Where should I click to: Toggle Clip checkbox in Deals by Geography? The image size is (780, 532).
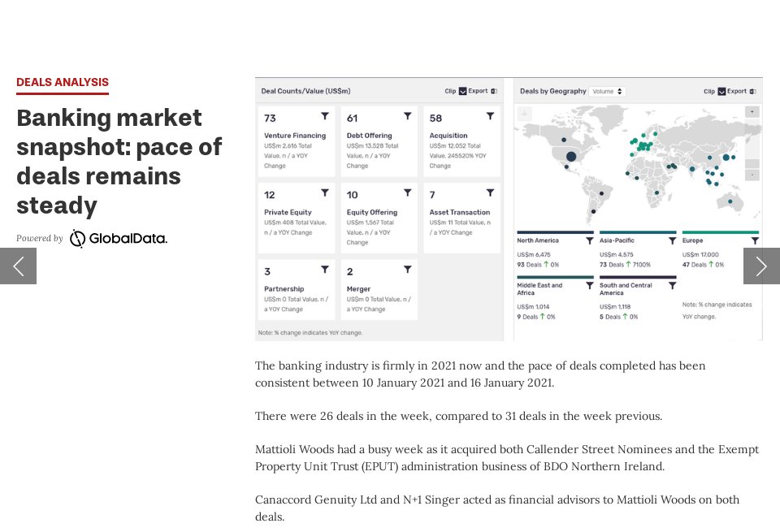click(x=721, y=91)
